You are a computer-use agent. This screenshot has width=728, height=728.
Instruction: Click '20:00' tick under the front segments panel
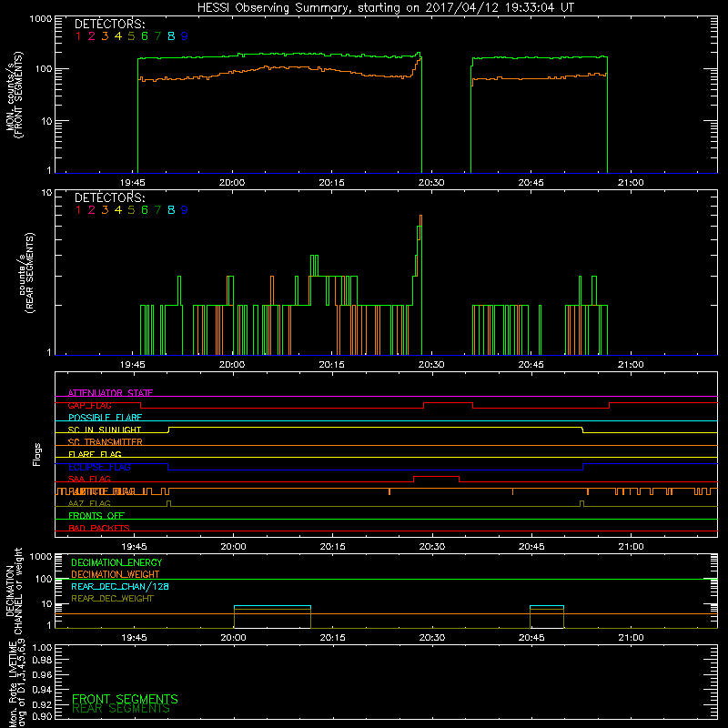point(232,183)
